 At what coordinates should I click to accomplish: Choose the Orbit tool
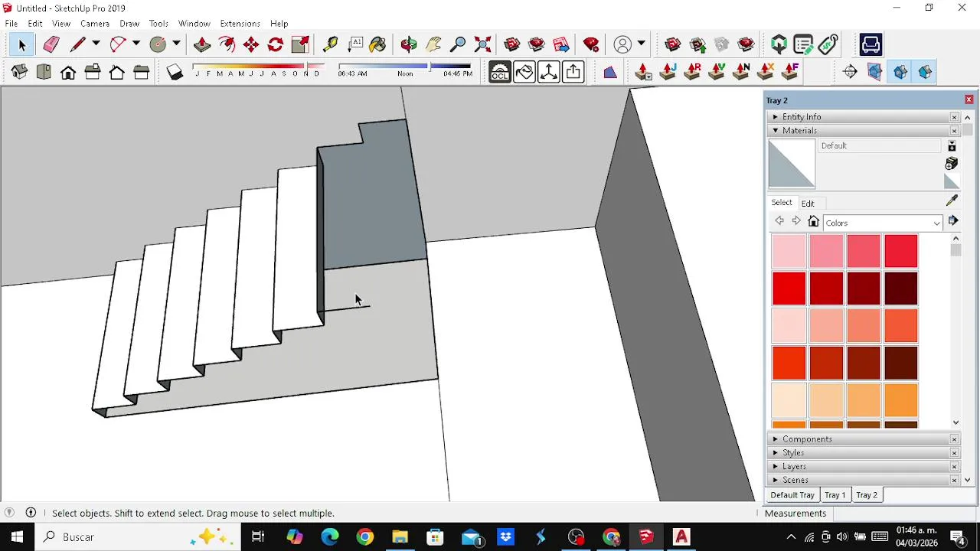(x=409, y=45)
